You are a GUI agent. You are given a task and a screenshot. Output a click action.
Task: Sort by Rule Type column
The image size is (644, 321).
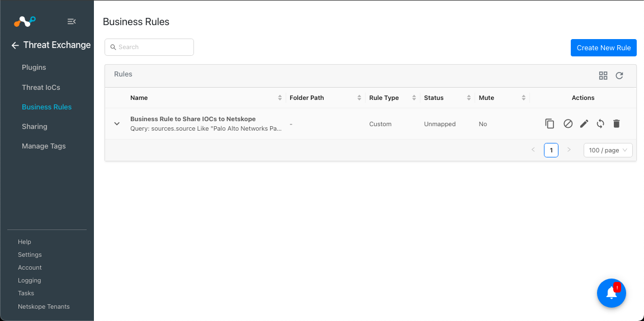[414, 98]
